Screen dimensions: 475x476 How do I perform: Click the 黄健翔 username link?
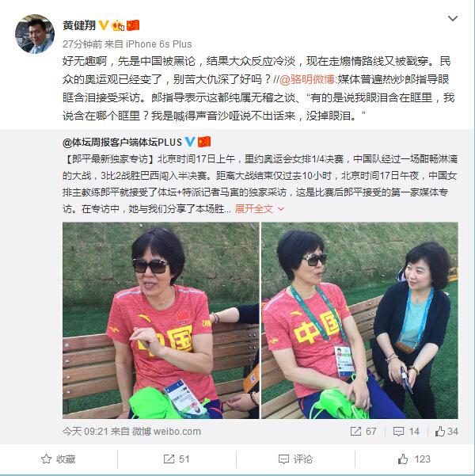pos(79,25)
